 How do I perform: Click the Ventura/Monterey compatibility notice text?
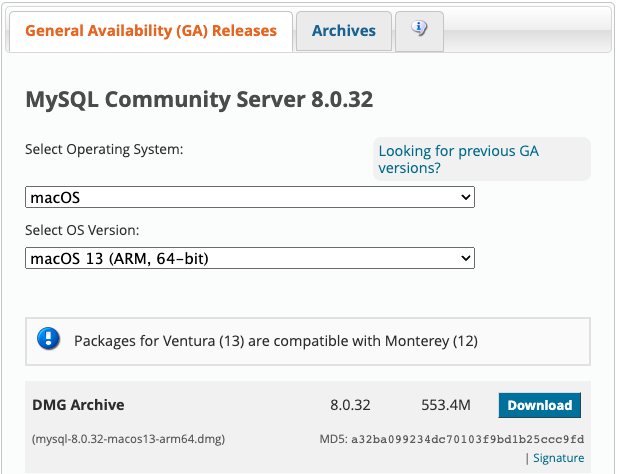point(276,341)
